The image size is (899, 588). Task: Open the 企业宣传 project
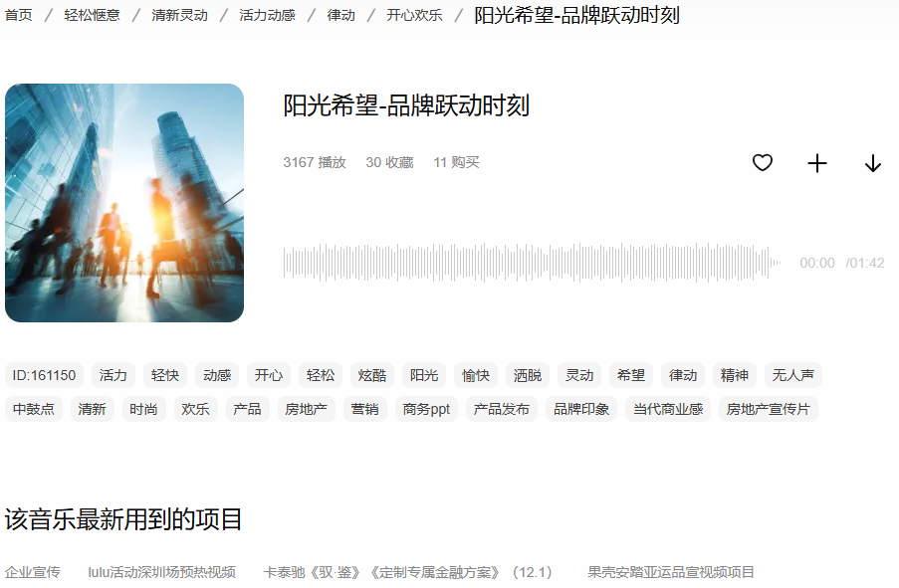(x=33, y=572)
